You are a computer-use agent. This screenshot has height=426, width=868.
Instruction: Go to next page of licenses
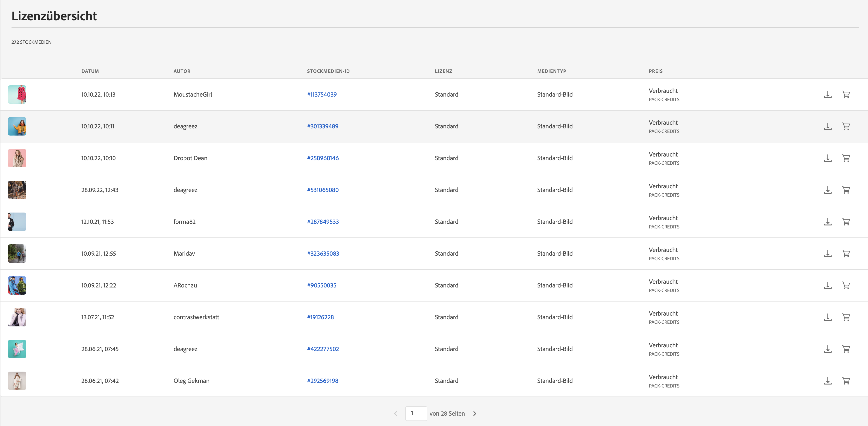474,414
